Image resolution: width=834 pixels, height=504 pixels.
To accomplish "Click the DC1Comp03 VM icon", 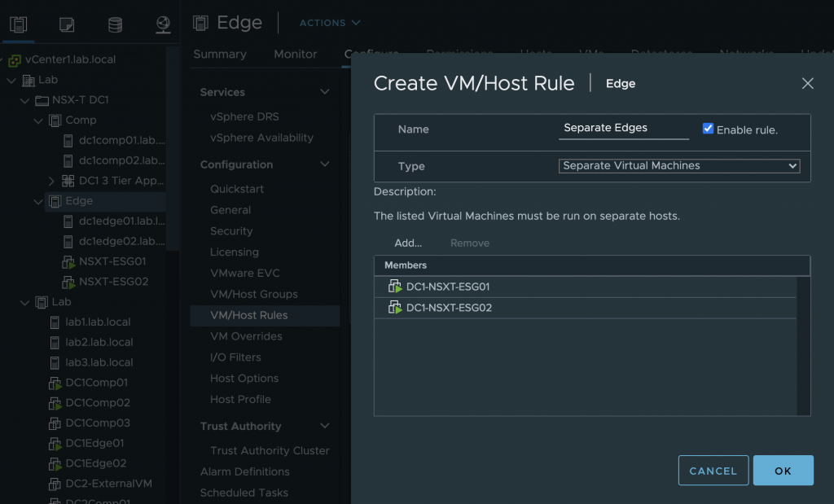I will (x=55, y=423).
